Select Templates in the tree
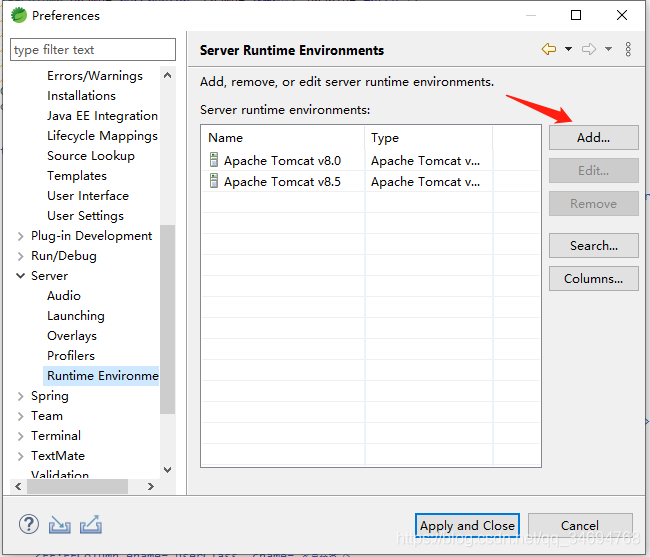Image resolution: width=650 pixels, height=557 pixels. pos(77,176)
